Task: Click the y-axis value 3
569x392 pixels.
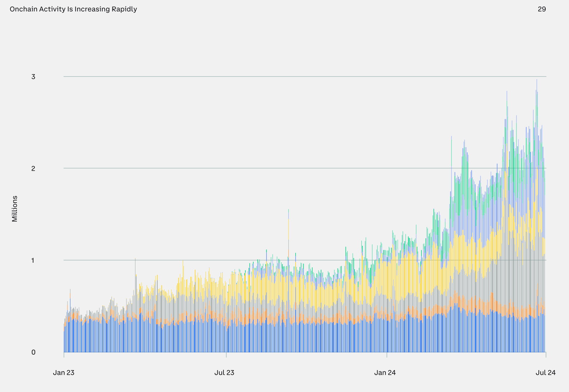Action: [x=33, y=77]
